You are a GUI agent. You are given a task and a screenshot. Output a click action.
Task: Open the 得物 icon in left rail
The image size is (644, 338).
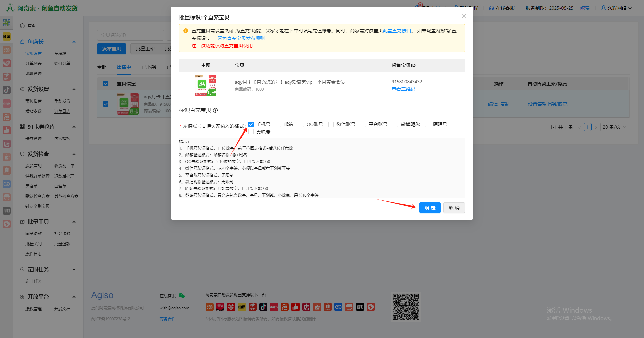click(x=7, y=211)
